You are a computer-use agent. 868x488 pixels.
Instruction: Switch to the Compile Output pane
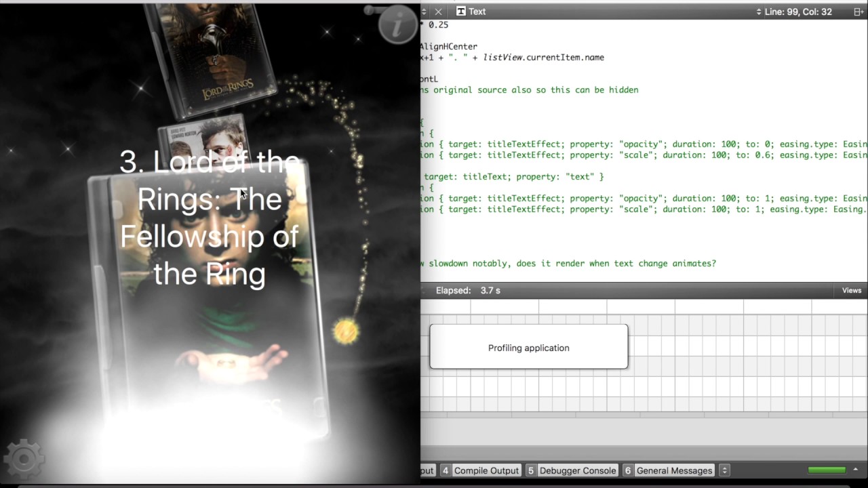click(x=480, y=470)
